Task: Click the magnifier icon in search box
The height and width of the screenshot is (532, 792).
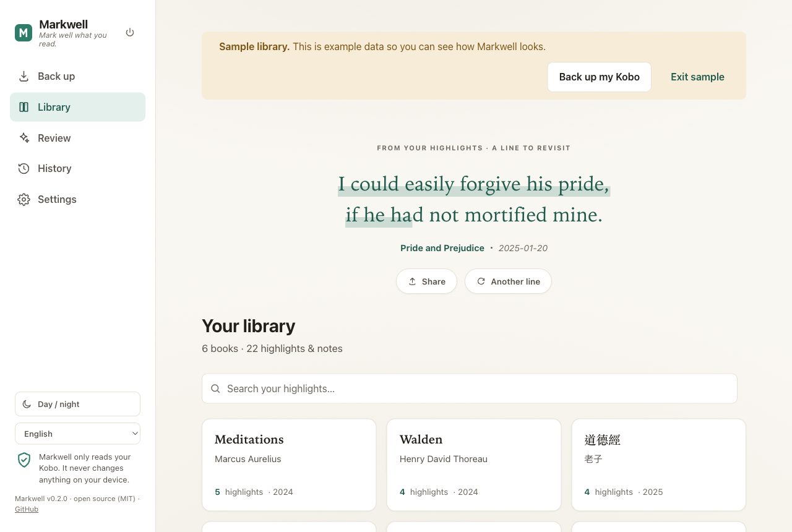Action: click(215, 388)
